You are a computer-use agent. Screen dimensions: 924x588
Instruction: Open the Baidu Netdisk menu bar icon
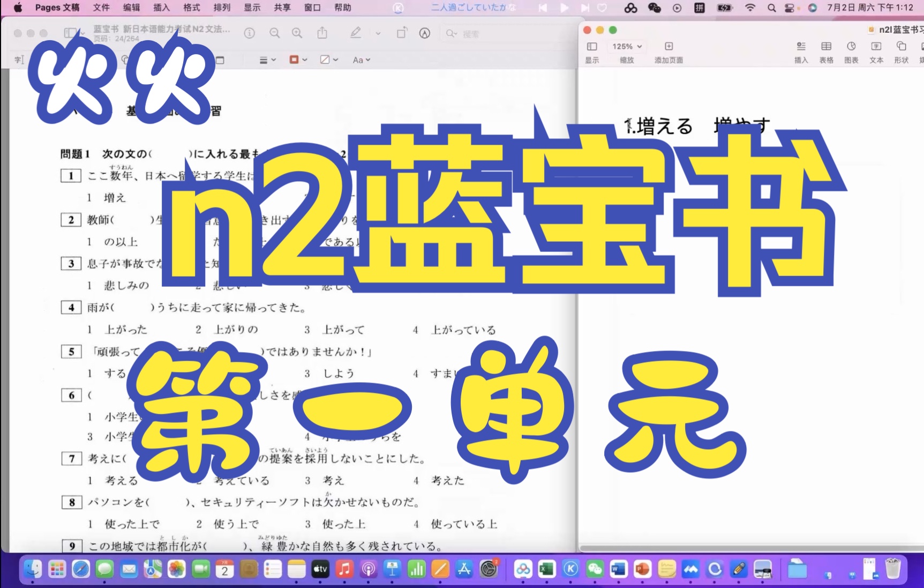tap(631, 8)
